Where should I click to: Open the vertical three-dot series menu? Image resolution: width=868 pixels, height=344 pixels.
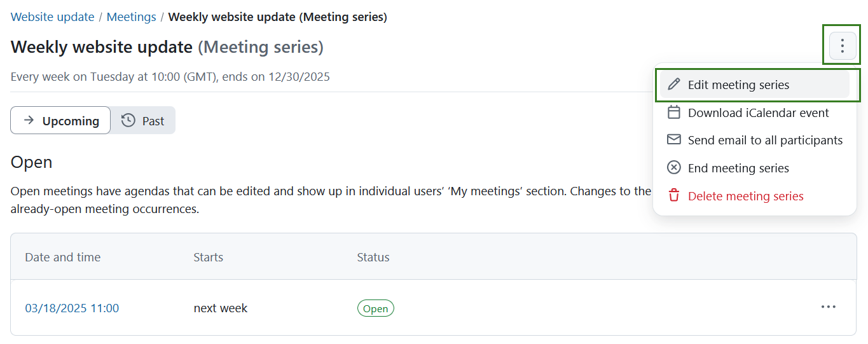[x=843, y=46]
